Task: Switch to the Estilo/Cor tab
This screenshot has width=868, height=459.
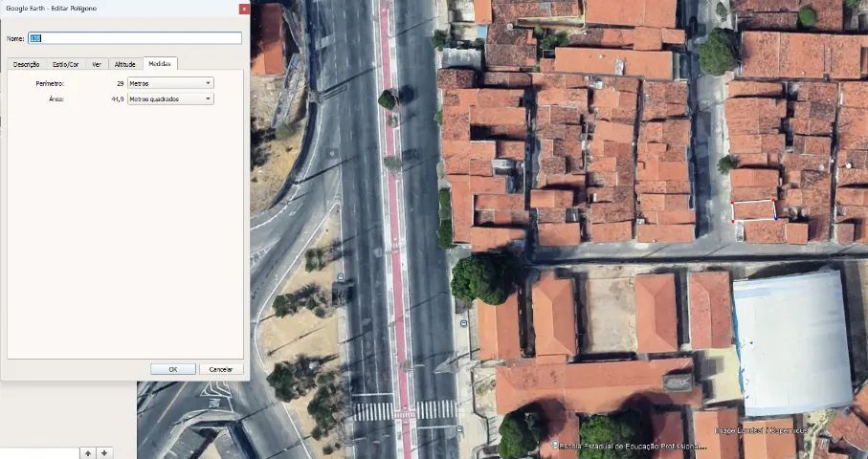Action: click(65, 64)
